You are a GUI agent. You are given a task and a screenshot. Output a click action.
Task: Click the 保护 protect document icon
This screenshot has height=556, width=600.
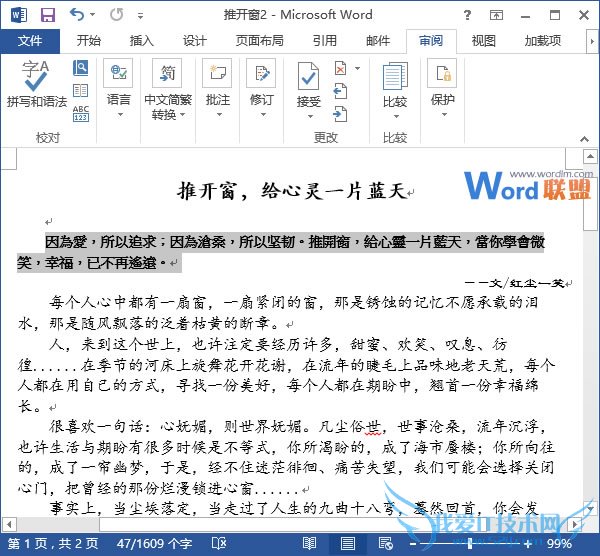[x=442, y=73]
